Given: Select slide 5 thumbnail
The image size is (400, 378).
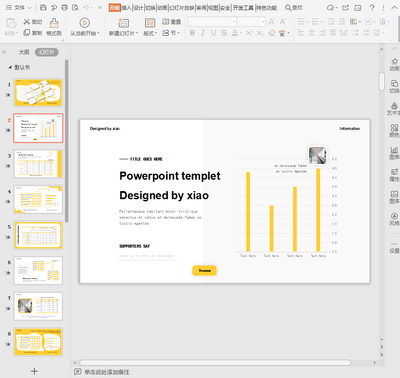Looking at the screenshot, I should [38, 235].
